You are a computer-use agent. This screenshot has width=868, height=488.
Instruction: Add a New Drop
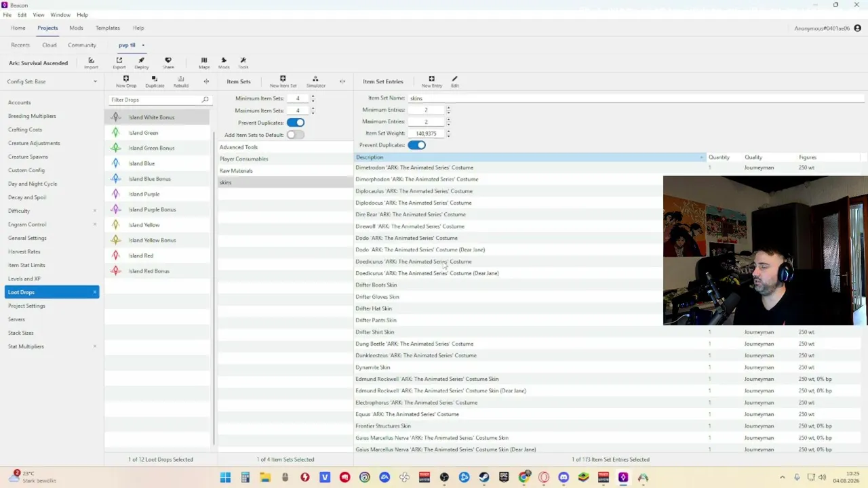click(x=126, y=81)
